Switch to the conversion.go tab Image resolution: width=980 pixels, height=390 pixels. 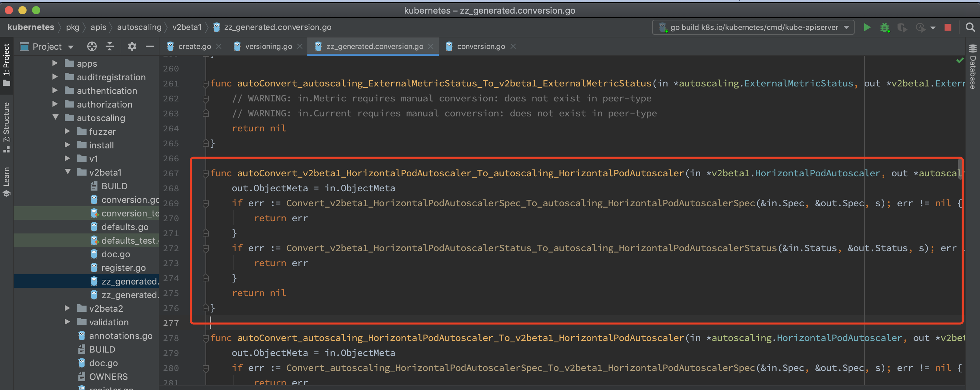pyautogui.click(x=480, y=46)
